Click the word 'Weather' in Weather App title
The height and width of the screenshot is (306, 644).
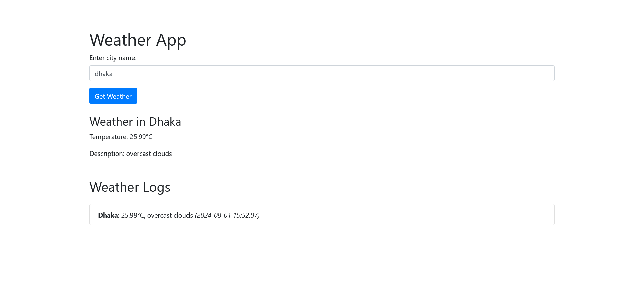(x=120, y=40)
